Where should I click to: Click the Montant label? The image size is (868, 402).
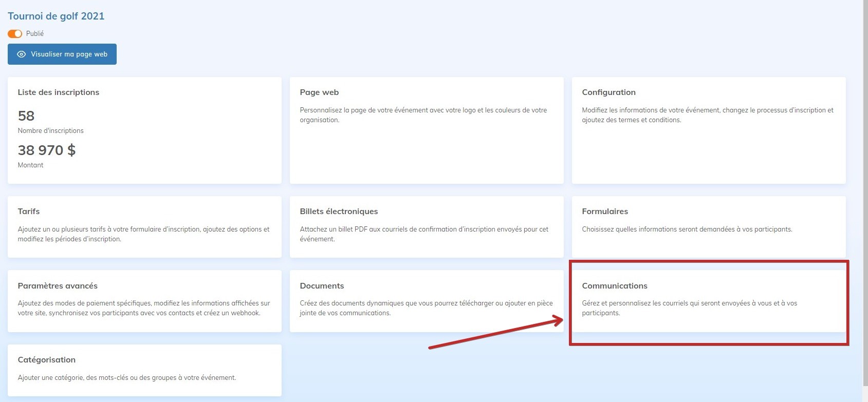click(x=30, y=165)
